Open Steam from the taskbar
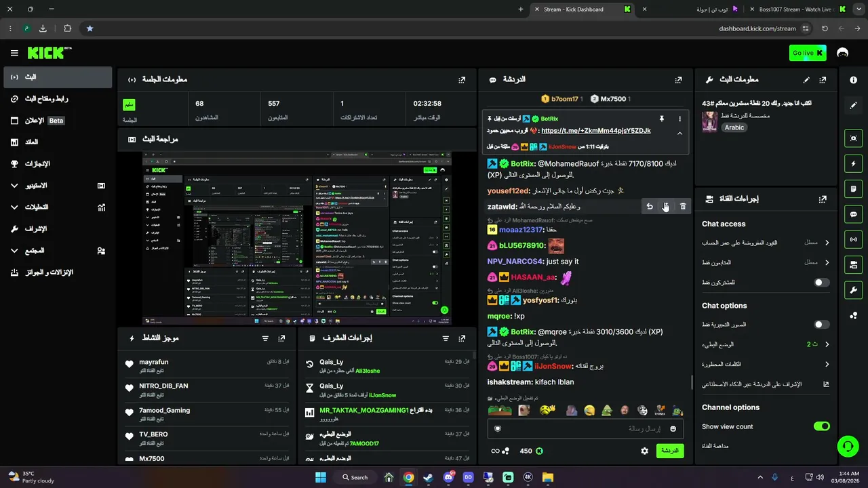 click(x=428, y=477)
